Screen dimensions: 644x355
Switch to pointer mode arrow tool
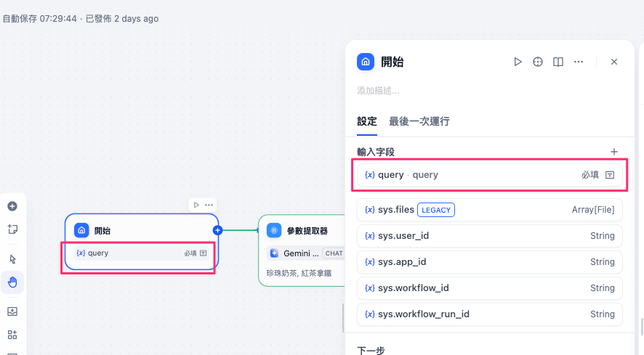click(12, 259)
